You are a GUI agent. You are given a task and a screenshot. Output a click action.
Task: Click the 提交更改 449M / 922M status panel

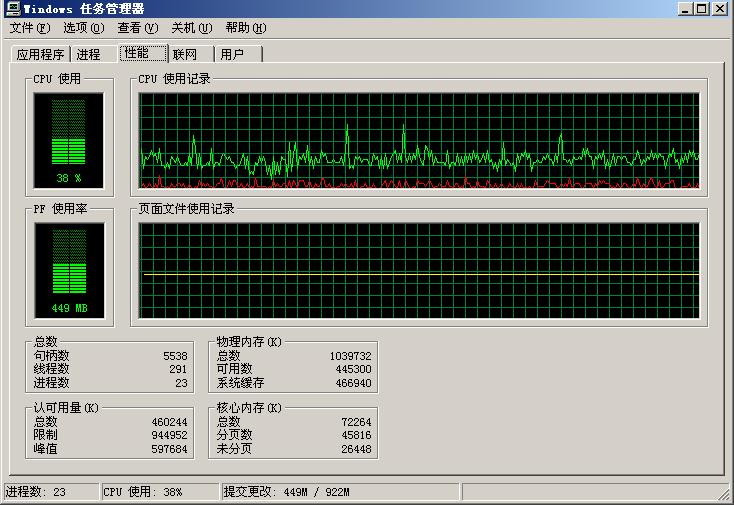pos(340,492)
